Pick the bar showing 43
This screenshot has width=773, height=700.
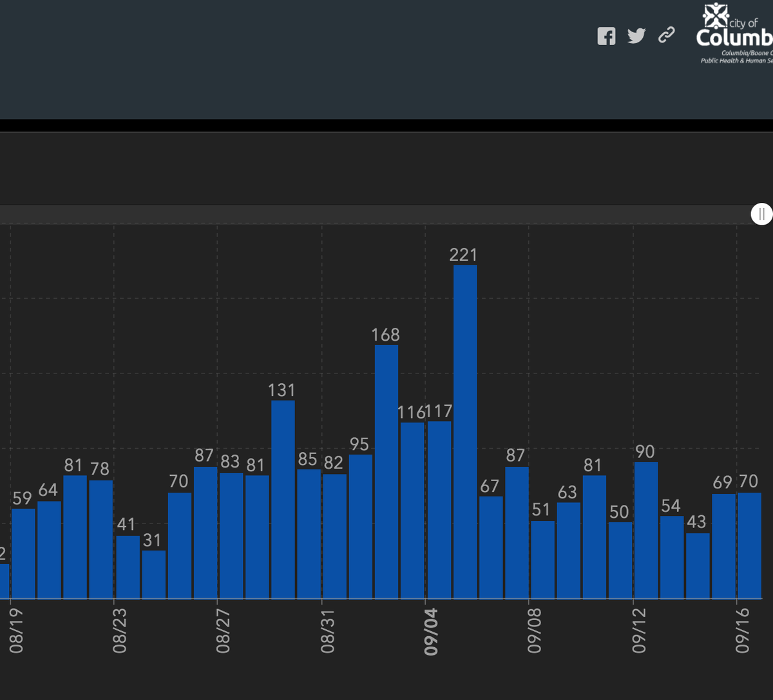coord(698,565)
